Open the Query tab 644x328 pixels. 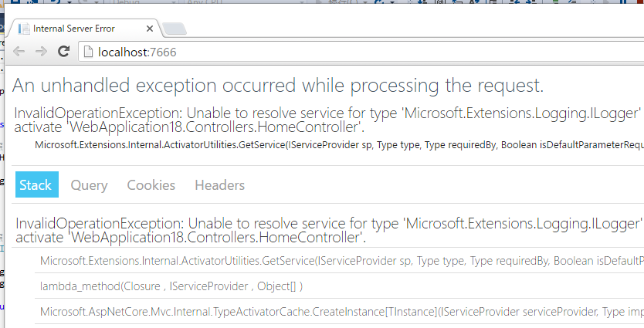point(89,185)
